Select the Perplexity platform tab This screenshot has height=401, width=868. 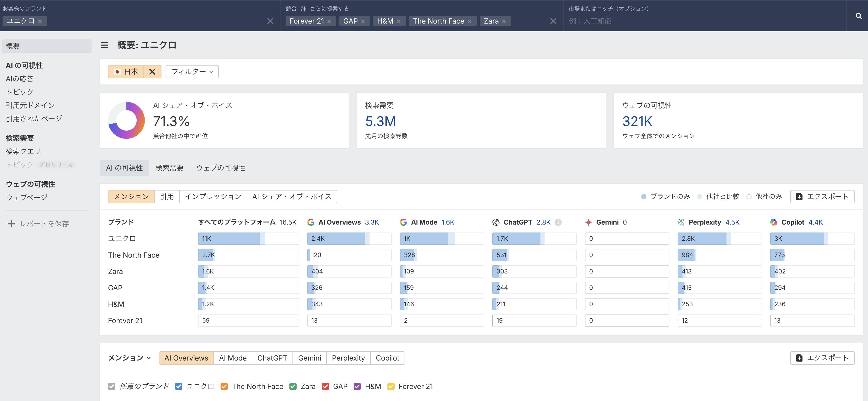(348, 358)
